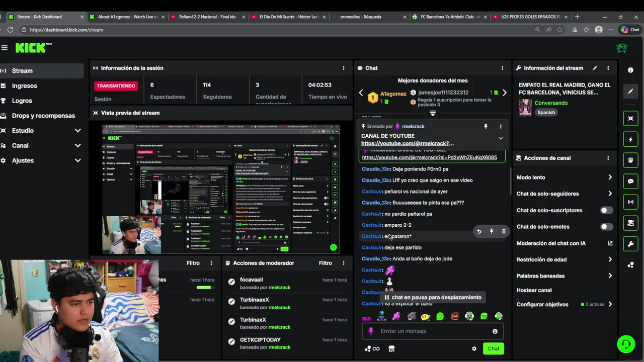Open Palabras baneadas options

coord(610,276)
